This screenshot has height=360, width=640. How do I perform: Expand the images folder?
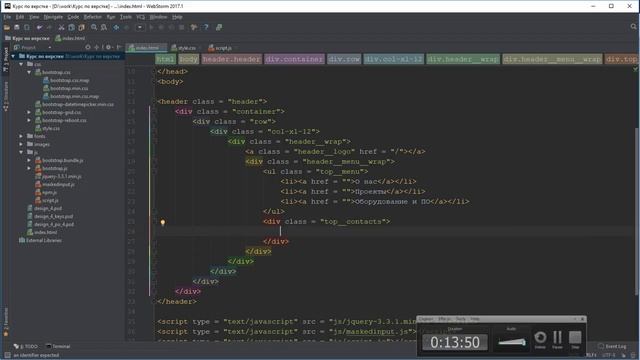point(21,144)
